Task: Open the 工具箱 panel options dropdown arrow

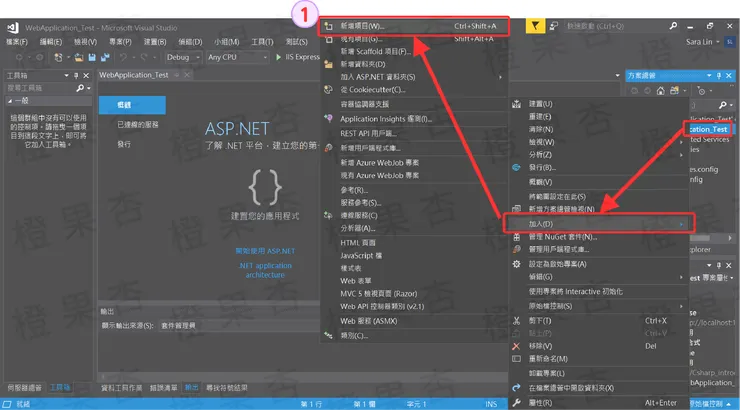Action: (67, 75)
